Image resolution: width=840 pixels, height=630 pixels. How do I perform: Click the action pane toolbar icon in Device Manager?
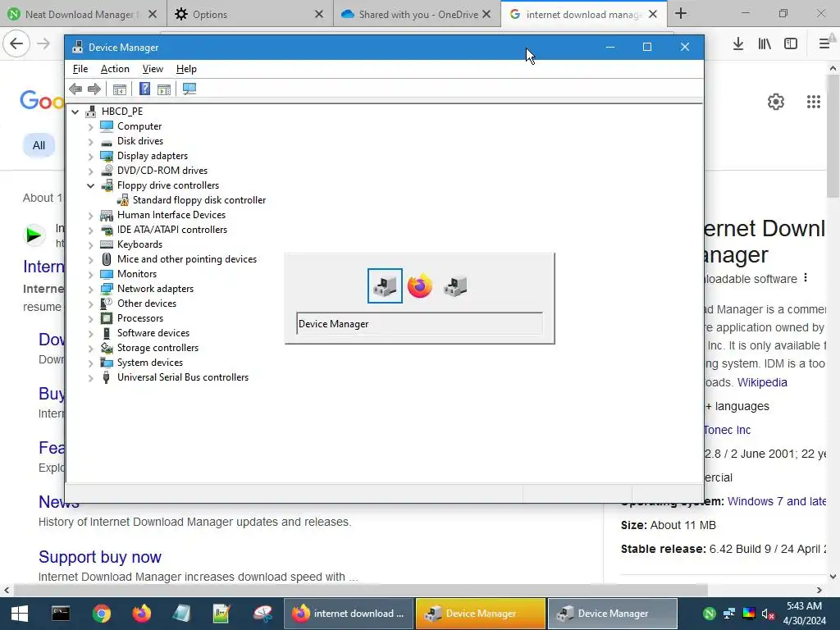click(x=164, y=89)
